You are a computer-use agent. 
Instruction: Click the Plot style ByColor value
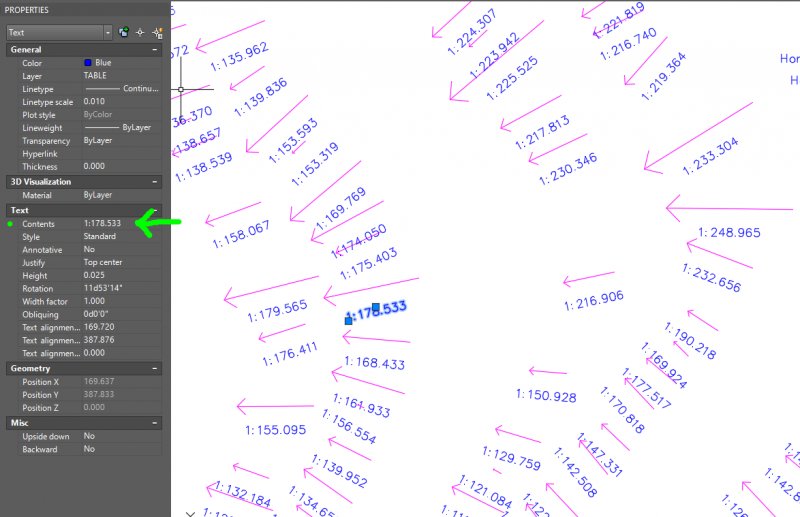(x=97, y=115)
